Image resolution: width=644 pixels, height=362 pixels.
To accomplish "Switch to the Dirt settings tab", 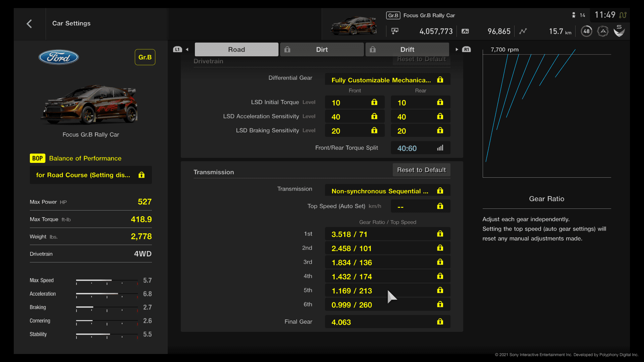I will pos(322,50).
